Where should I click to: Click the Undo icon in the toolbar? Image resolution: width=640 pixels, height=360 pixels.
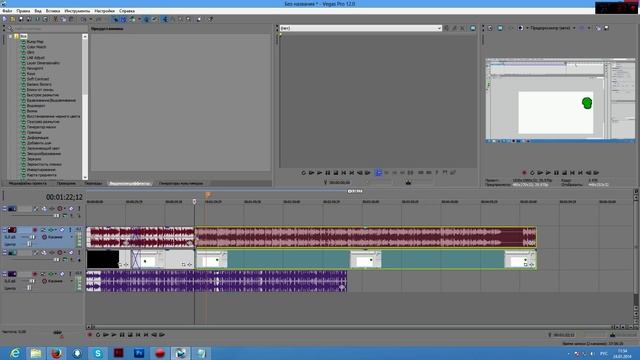[83, 19]
